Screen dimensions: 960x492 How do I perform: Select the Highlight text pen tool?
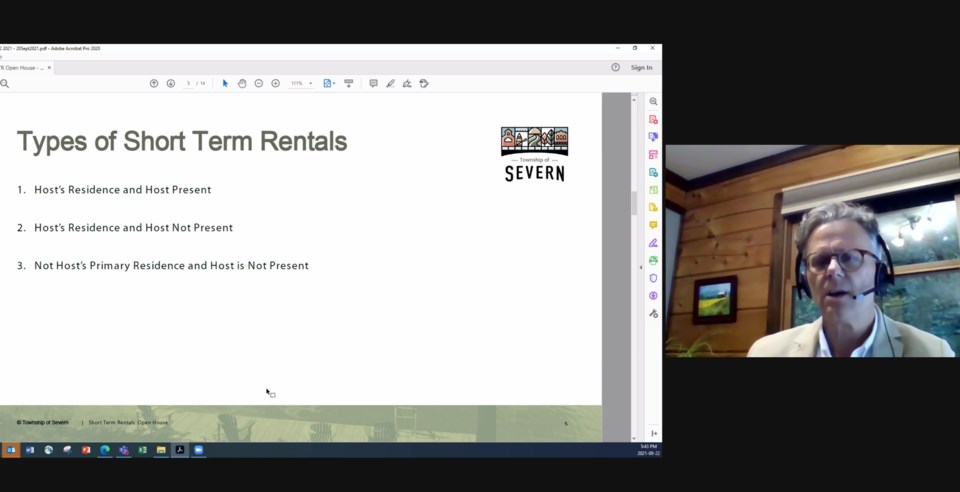pyautogui.click(x=390, y=83)
